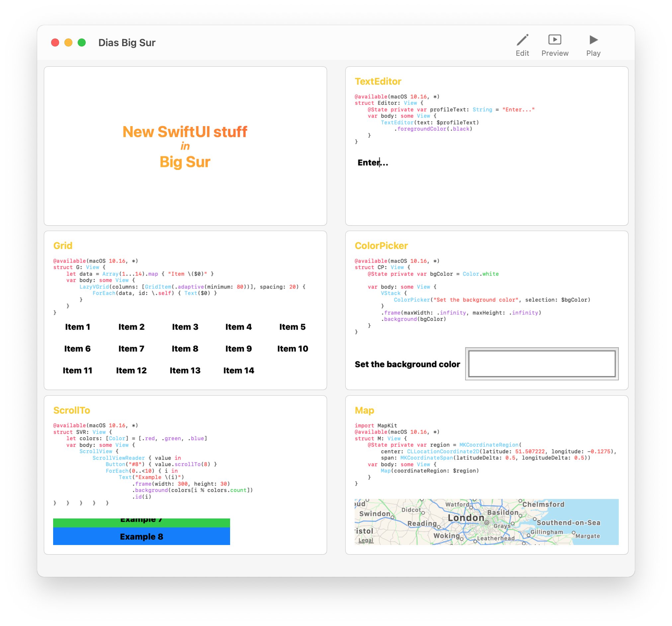This screenshot has height=626, width=672.
Task: Select the title slide "New SwiftUI stuff"
Action: point(185,146)
